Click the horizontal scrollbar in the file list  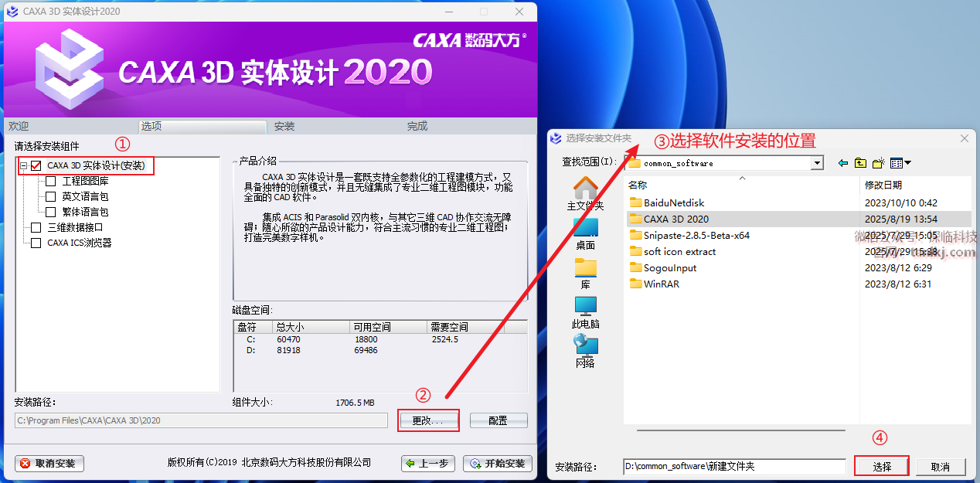(x=741, y=430)
